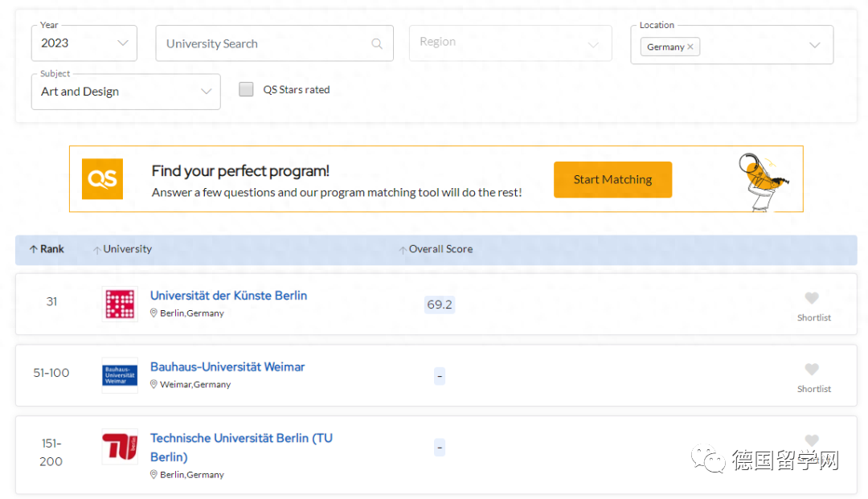Sort by University column header
Screen dimensions: 868x499
123,249
